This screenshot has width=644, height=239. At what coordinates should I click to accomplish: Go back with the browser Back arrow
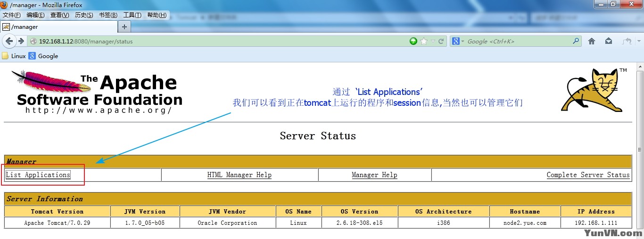[x=9, y=41]
